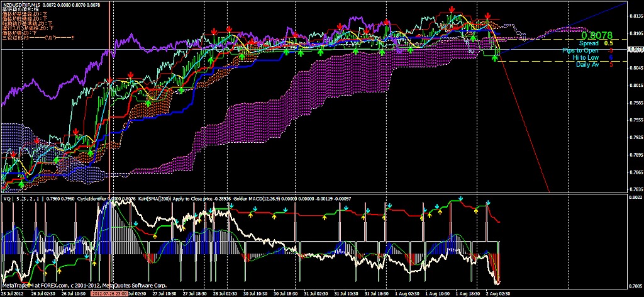Click the green up arrow below the latest candle

[495, 58]
